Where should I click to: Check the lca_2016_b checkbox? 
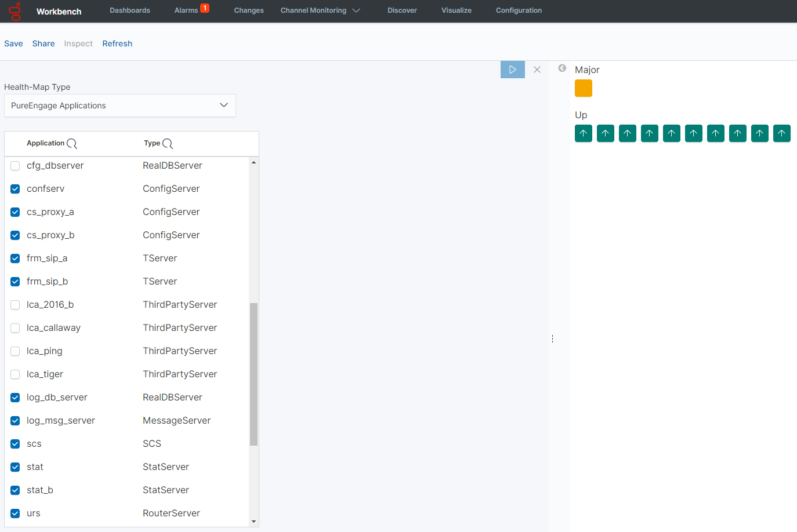pos(15,305)
